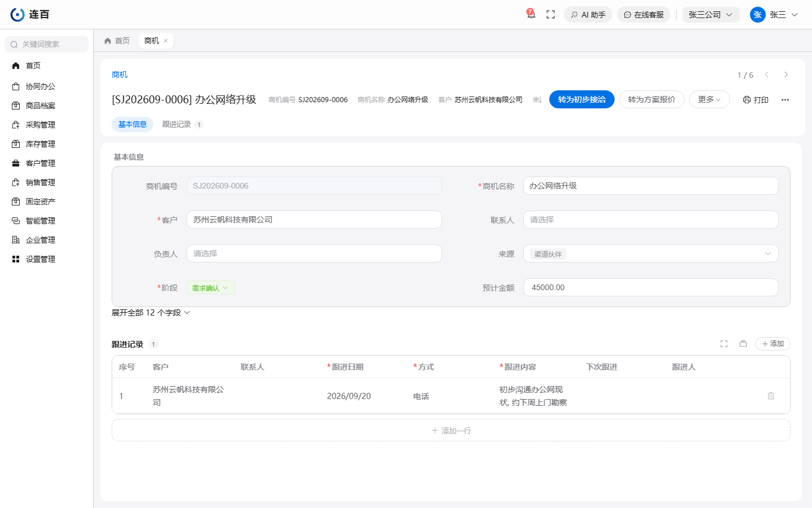Viewport: 812px width, 508px height.
Task: Delete the 跟进记录 row 1 trash icon
Action: [x=771, y=396]
